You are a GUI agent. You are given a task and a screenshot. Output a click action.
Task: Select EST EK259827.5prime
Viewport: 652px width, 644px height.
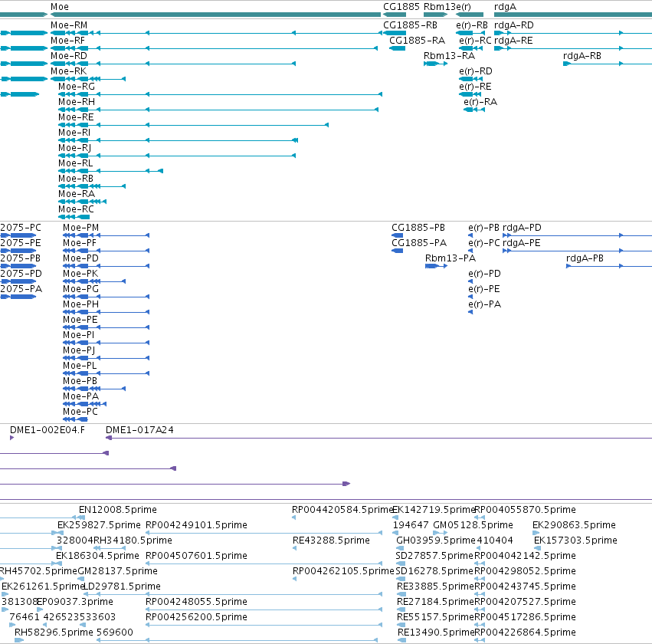click(x=99, y=525)
